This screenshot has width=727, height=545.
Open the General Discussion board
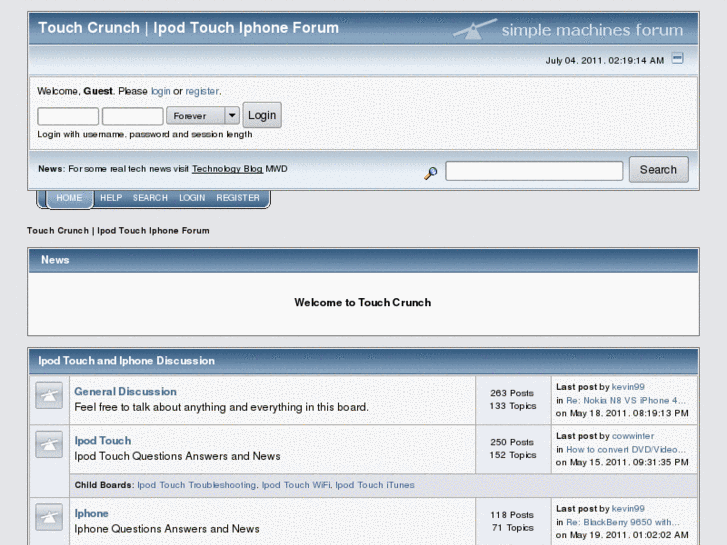(125, 391)
